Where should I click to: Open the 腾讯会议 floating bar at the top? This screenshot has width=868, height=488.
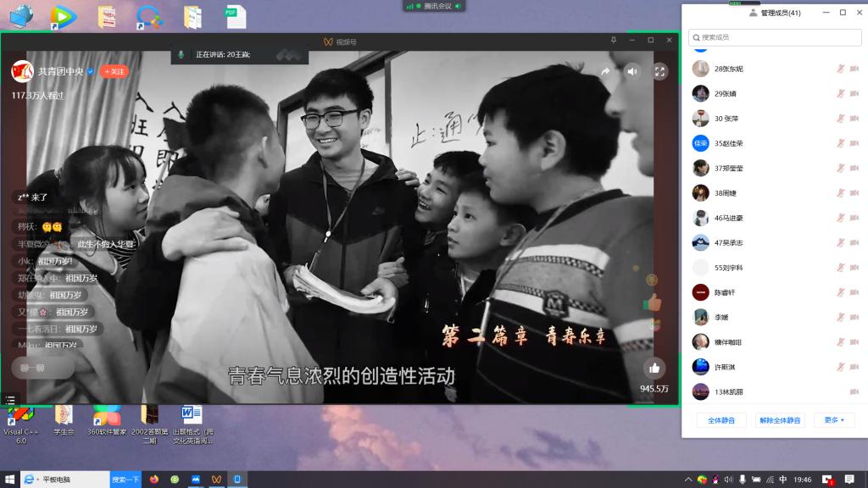435,6
